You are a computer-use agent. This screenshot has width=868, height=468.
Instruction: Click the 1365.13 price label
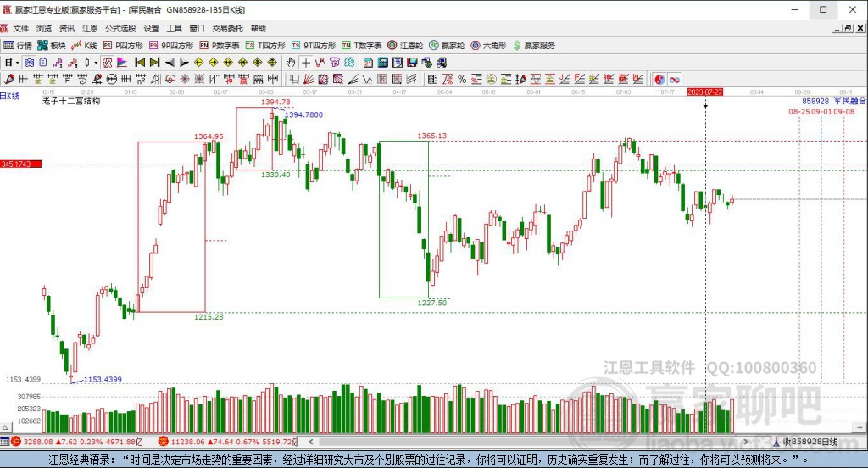[x=431, y=136]
